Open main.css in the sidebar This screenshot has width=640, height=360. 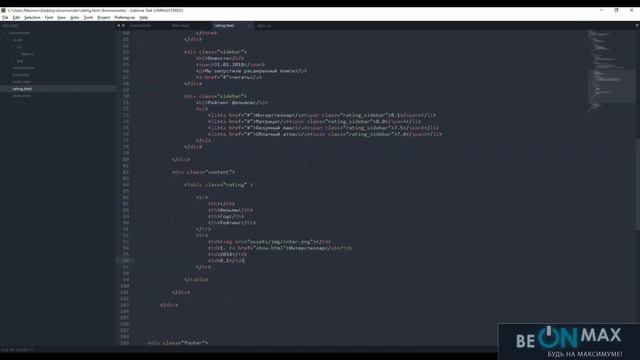tap(28, 54)
